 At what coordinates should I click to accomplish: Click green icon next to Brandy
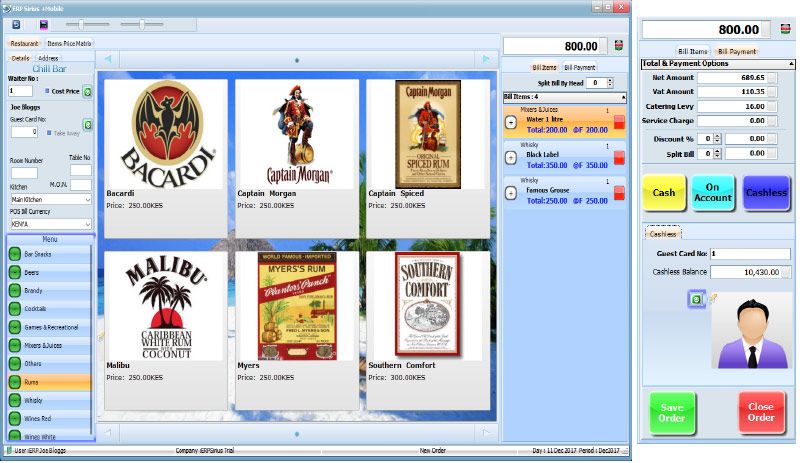point(15,290)
